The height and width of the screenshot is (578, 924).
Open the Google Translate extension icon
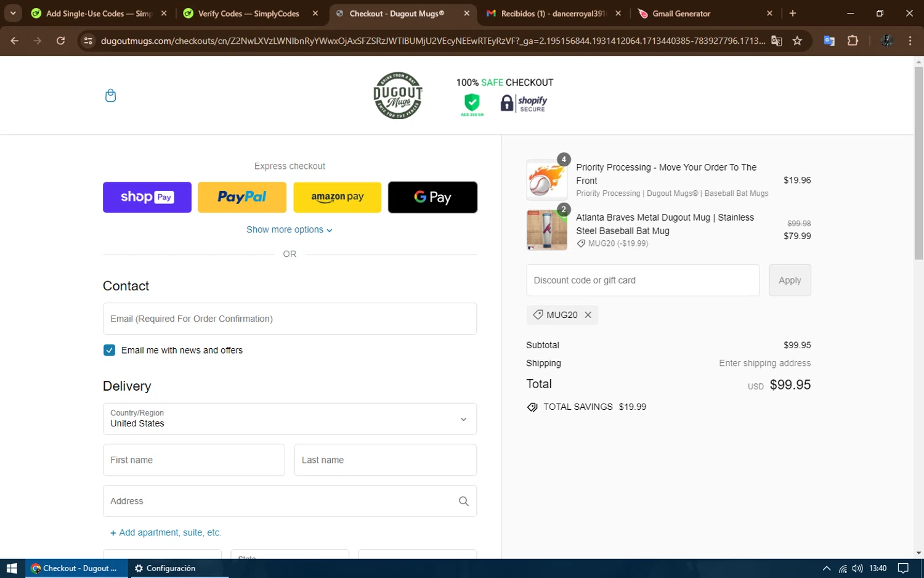(829, 41)
